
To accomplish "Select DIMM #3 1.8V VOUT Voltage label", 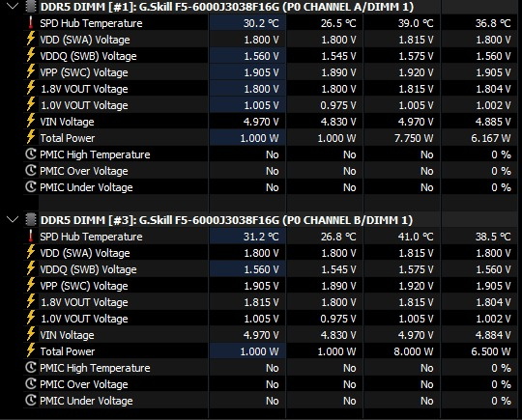I will coord(84,302).
